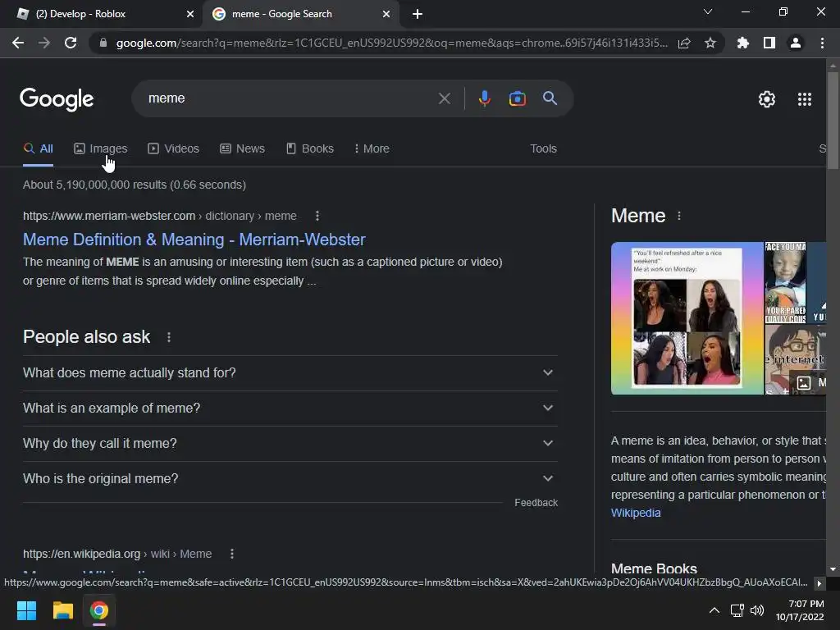The height and width of the screenshot is (630, 840).
Task: Open File Explorer from taskbar
Action: tap(62, 610)
